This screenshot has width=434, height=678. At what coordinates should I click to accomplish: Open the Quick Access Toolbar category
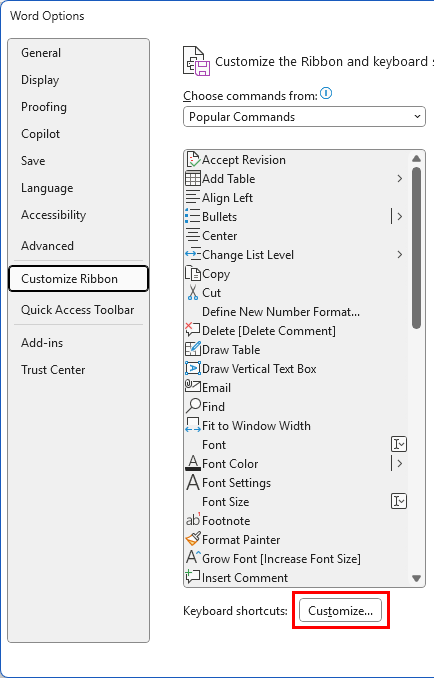coord(78,310)
